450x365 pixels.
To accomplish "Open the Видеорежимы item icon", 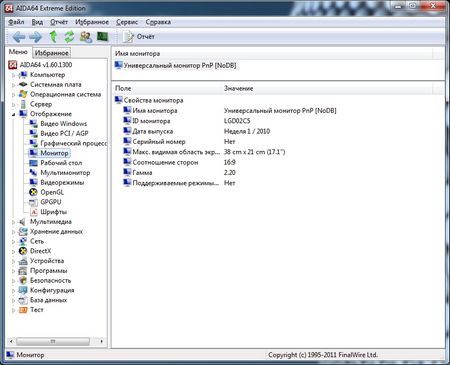I will point(33,182).
